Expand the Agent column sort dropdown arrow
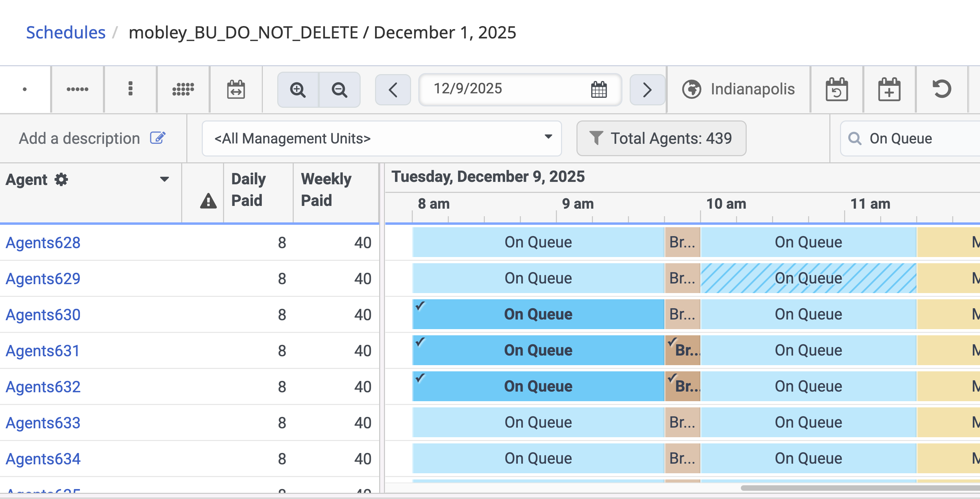 (164, 179)
